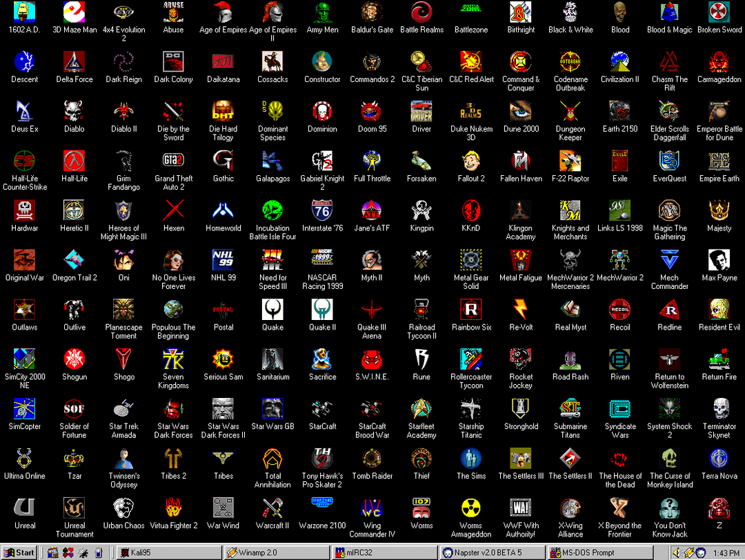Viewport: 745px width, 560px height.
Task: Select the Dungeon Keeper icon
Action: tap(570, 111)
